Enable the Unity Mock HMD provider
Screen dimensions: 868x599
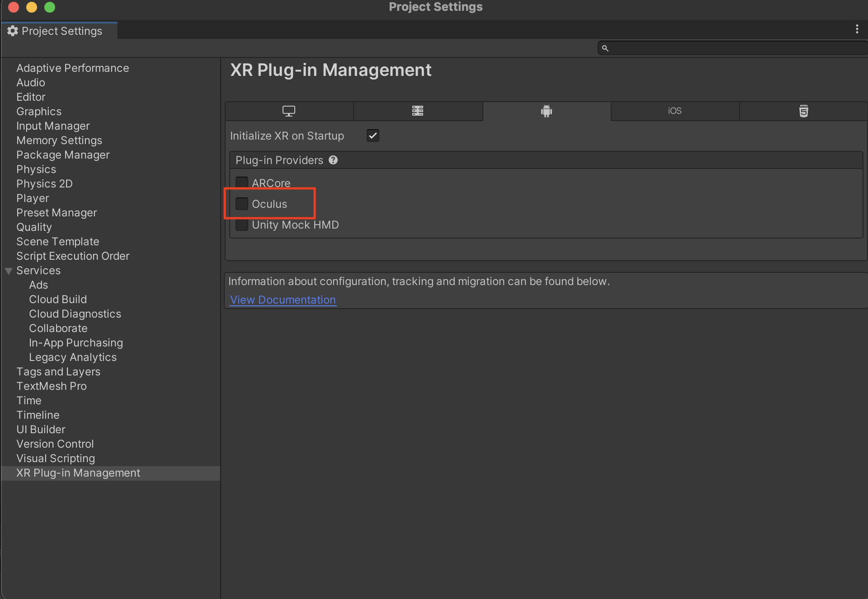pyautogui.click(x=242, y=224)
